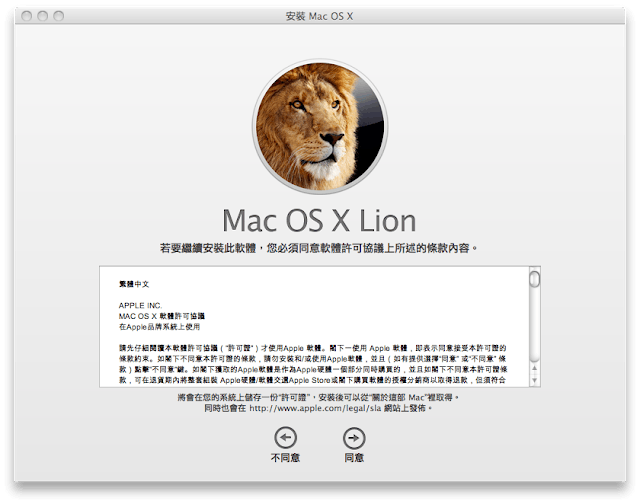Screen dimensions: 640x504
Task: Click the window's zoom button
Action: (x=59, y=16)
